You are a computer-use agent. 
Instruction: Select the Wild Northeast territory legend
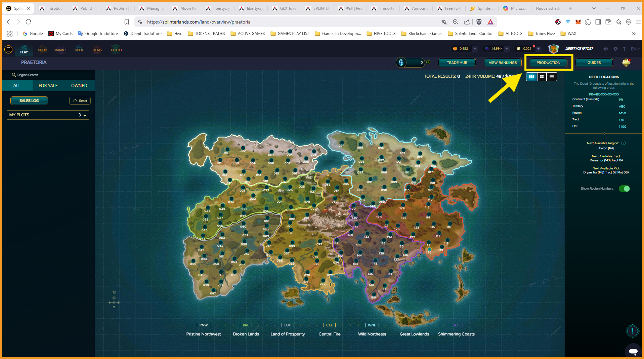372,330
